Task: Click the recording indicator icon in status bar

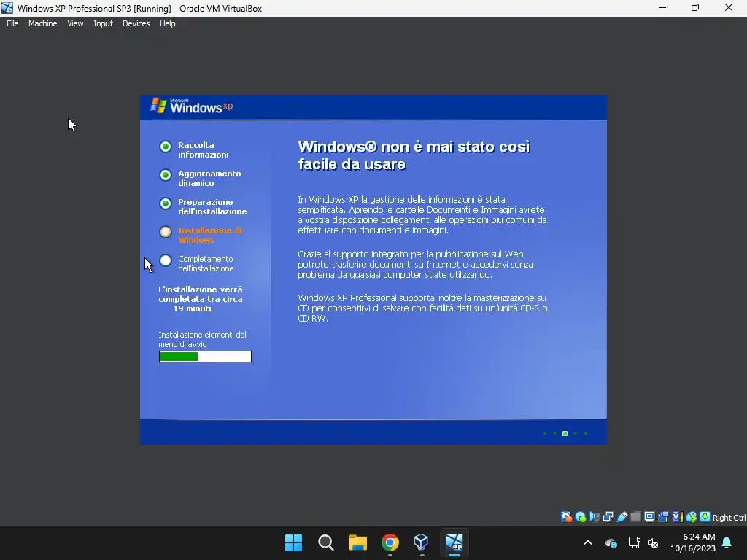Action: click(x=663, y=517)
